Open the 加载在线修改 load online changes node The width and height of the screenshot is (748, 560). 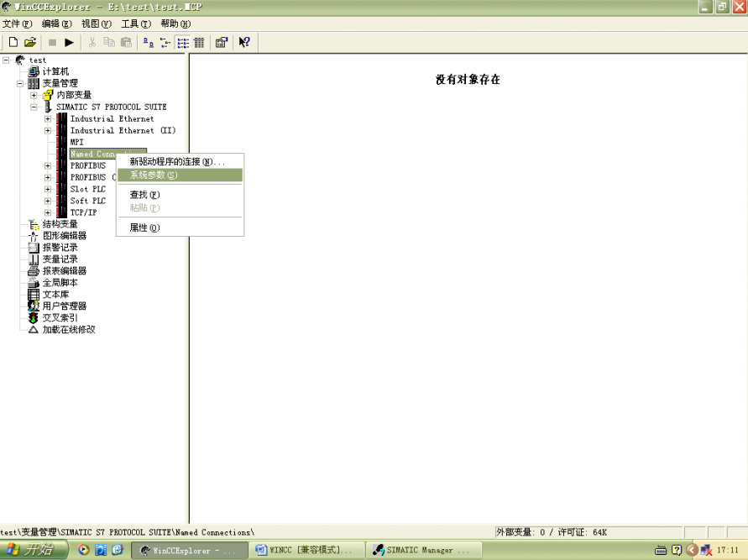pyautogui.click(x=69, y=329)
